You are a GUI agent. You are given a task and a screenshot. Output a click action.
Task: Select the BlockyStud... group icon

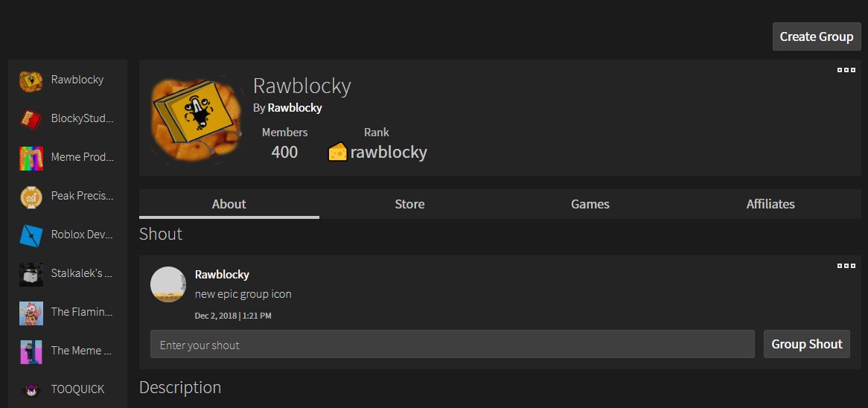pyautogui.click(x=31, y=119)
